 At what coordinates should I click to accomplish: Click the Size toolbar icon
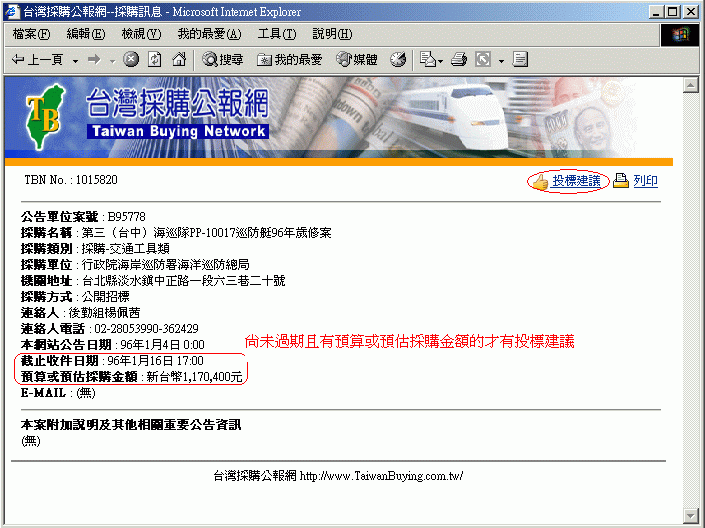[x=483, y=59]
